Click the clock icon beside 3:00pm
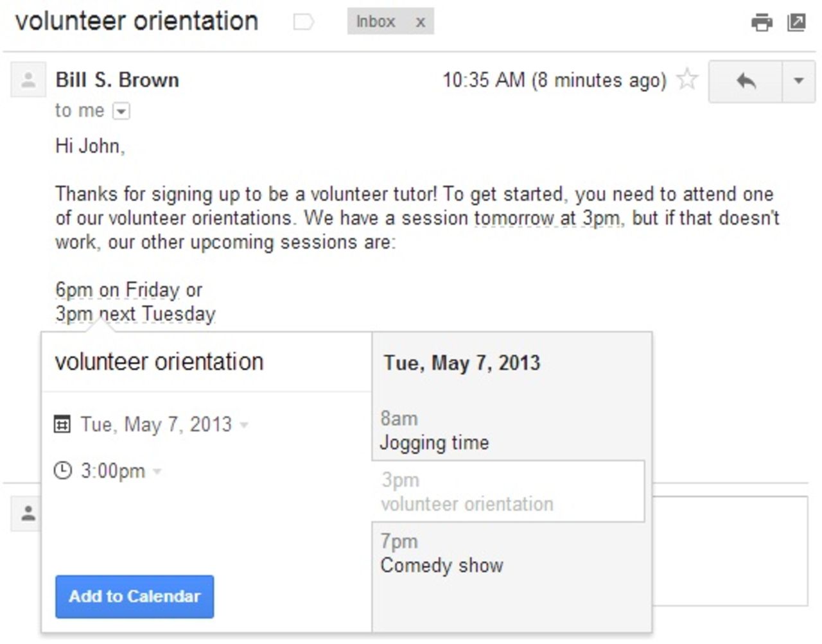Screen dimensions: 822x644 click(x=63, y=471)
